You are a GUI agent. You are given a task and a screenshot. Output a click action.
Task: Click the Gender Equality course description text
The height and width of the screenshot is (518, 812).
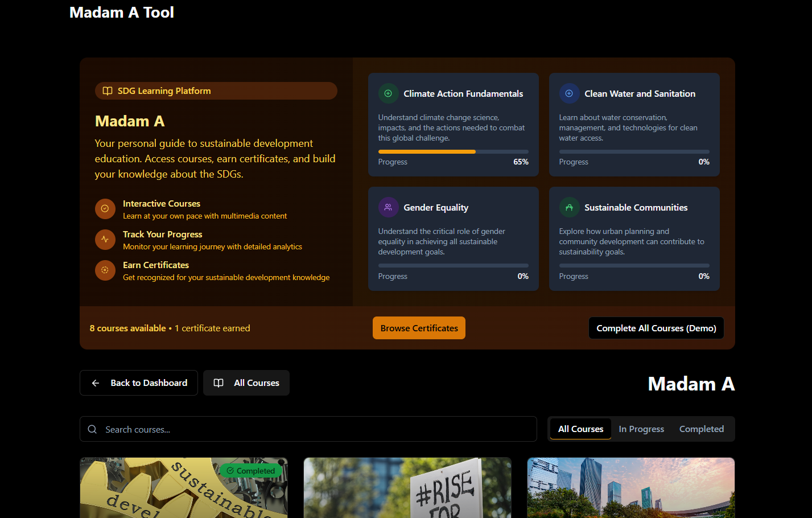(x=442, y=241)
